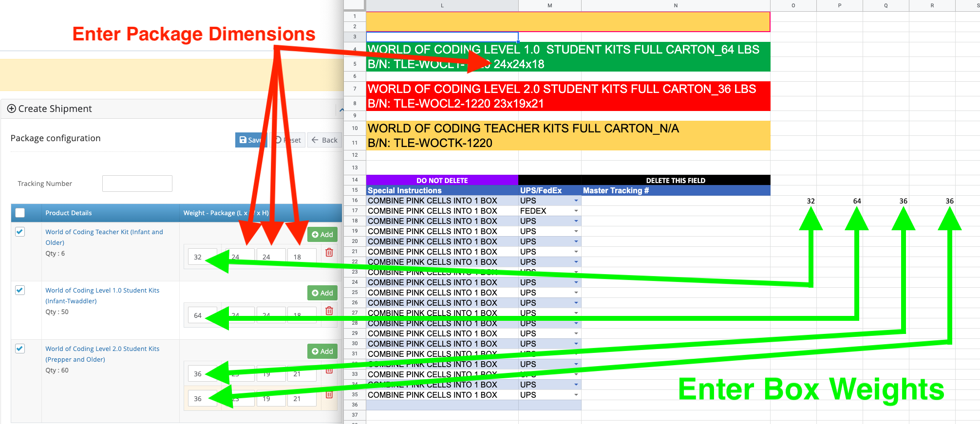This screenshot has width=980, height=424.
Task: Select the 'B/N: TLE-WOCTK-1220' cell
Action: 568,143
